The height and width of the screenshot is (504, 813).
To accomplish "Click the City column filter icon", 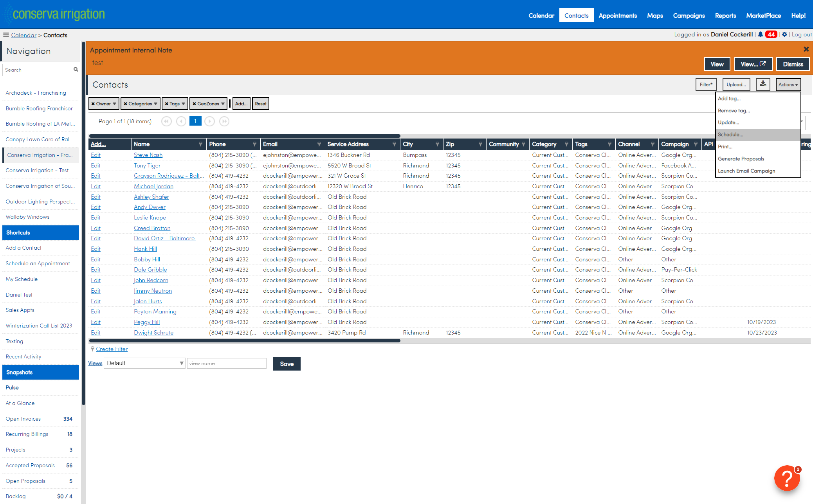I will pyautogui.click(x=437, y=144).
